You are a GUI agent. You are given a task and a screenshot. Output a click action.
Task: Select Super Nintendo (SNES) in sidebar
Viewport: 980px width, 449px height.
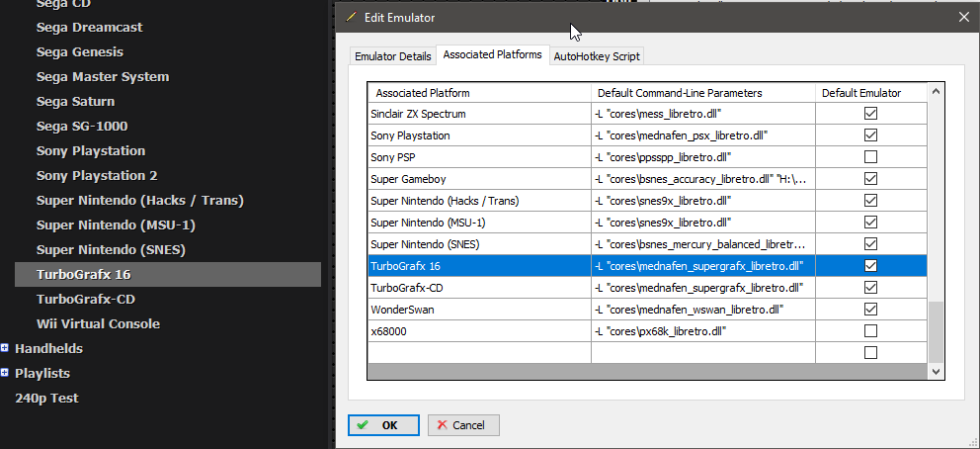tap(112, 250)
